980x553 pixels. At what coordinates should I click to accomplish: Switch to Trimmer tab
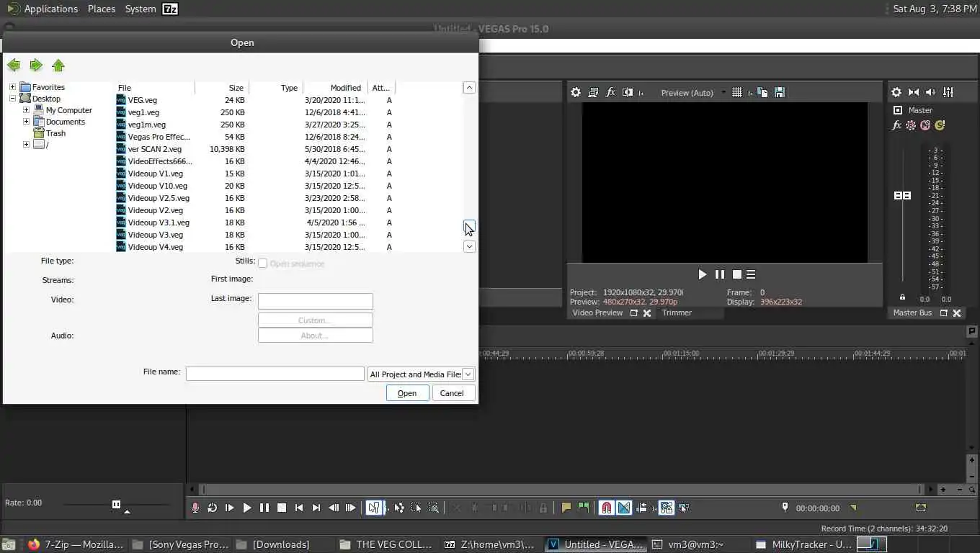coord(677,313)
